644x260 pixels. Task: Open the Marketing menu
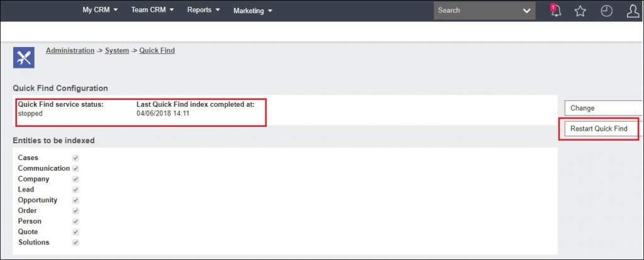pos(252,11)
